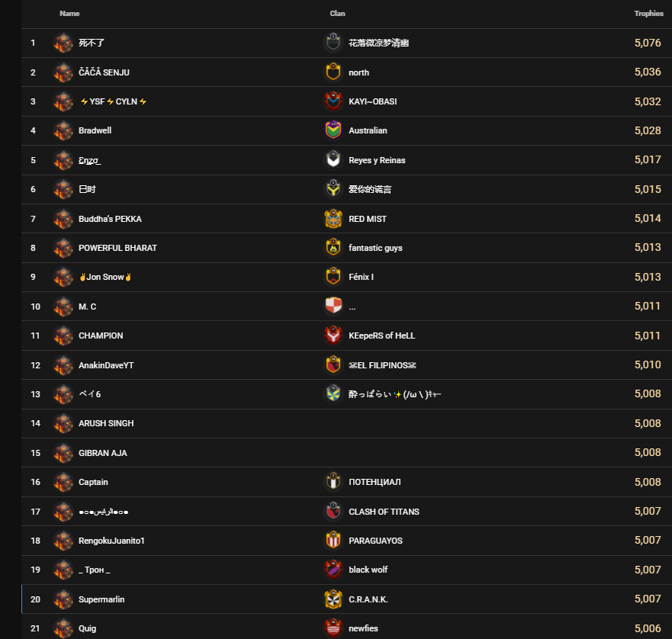This screenshot has height=639, width=672.
Task: Select the Supermarlin row ranked 20
Action: [346, 599]
